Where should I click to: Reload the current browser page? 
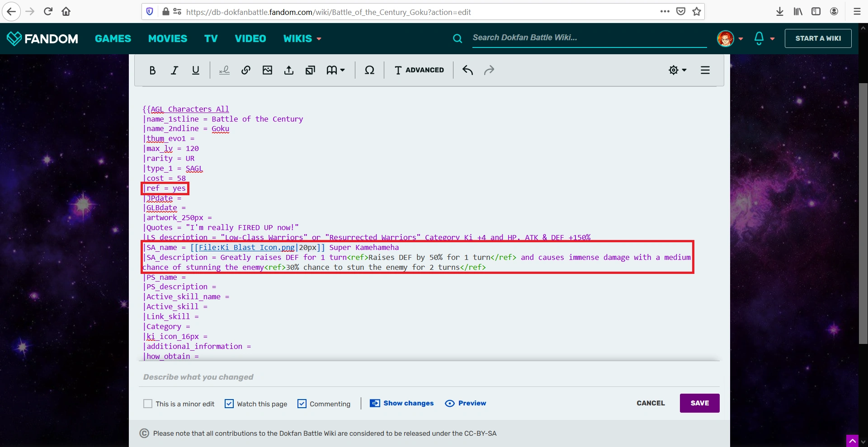pos(48,12)
